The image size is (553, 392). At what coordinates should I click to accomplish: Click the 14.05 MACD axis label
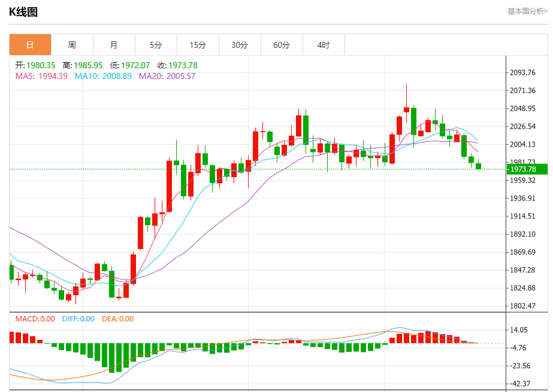pos(519,330)
